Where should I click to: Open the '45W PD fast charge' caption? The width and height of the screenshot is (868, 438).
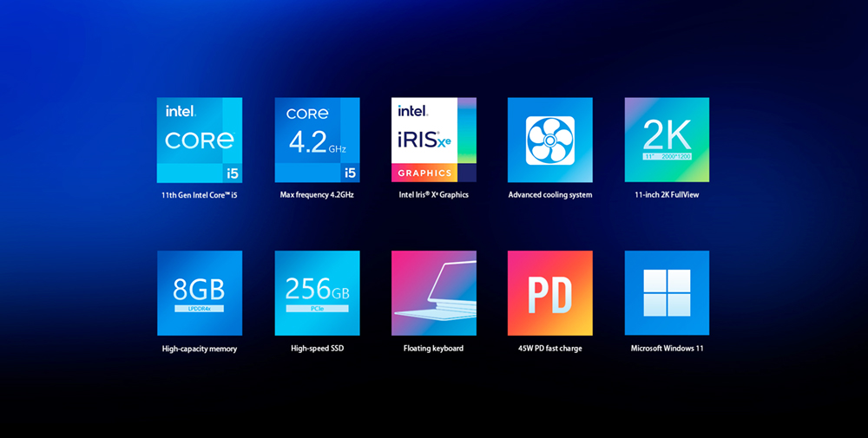[550, 349]
